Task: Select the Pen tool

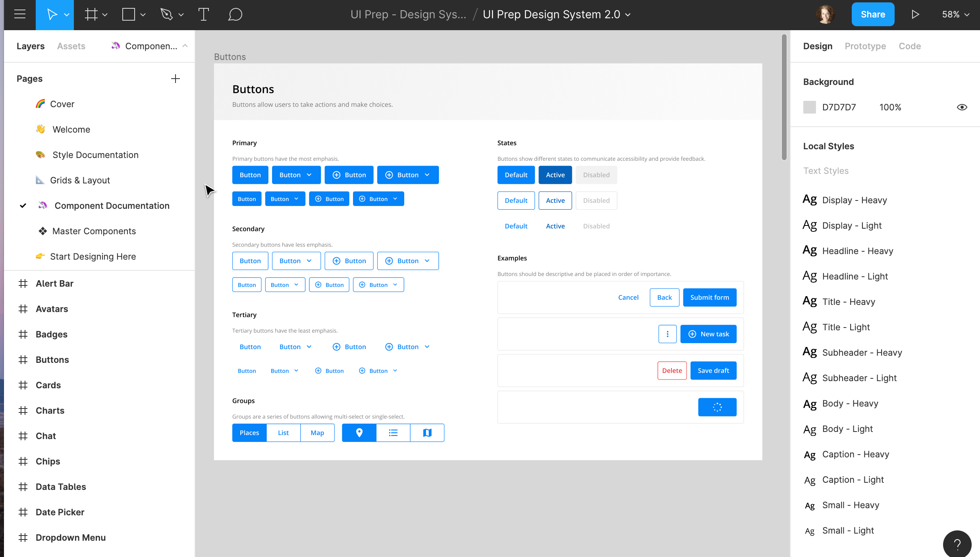Action: coord(167,14)
